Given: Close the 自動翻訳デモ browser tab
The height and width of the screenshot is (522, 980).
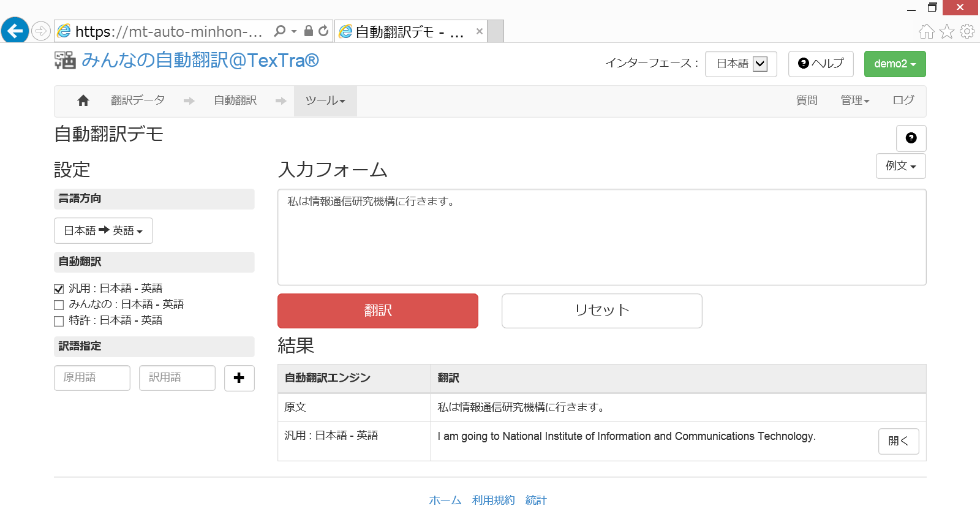Looking at the screenshot, I should (480, 31).
